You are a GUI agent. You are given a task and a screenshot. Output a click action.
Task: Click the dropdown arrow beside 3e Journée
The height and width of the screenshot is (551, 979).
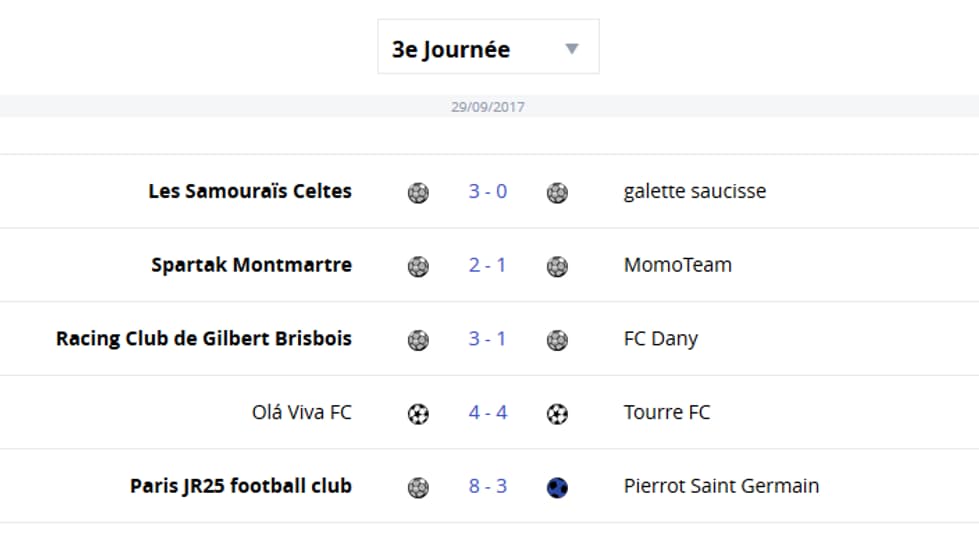pos(572,49)
